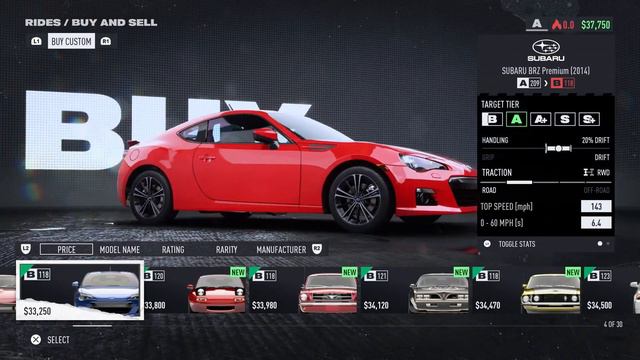Click the L2 trigger sort icon
The width and height of the screenshot is (640, 360).
(26, 249)
